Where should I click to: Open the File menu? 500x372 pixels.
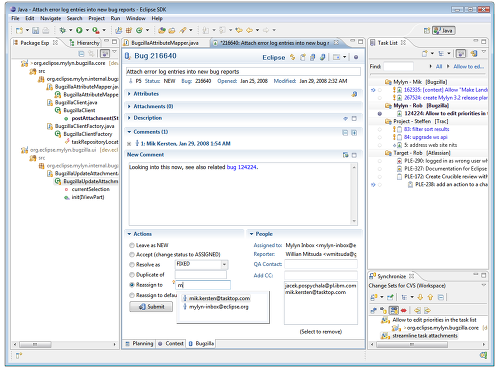click(x=15, y=18)
